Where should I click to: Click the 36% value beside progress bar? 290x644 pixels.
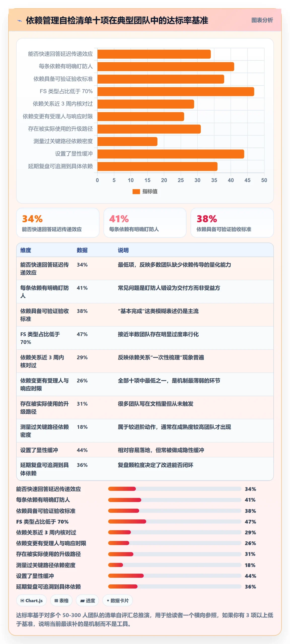pyautogui.click(x=250, y=587)
